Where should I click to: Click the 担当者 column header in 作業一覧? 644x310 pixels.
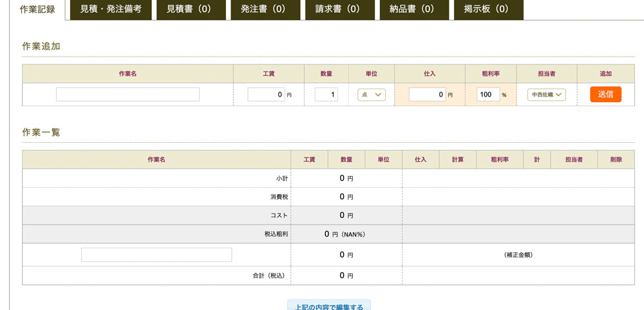click(574, 160)
